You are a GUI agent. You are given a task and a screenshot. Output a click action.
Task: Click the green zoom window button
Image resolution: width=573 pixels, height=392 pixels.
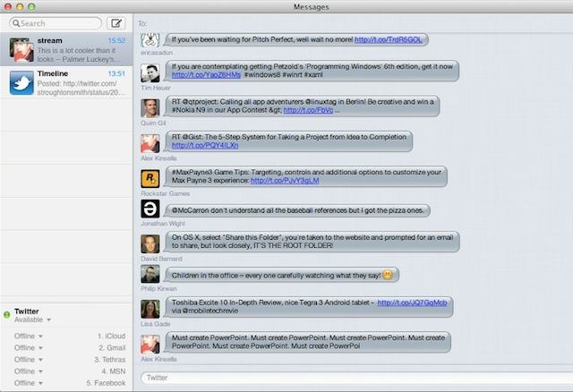coord(32,6)
